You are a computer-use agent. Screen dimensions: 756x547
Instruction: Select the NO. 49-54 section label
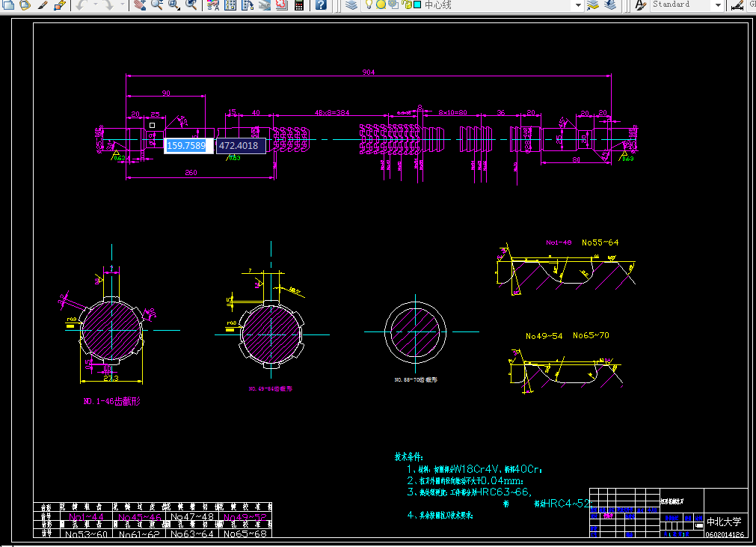coord(271,388)
